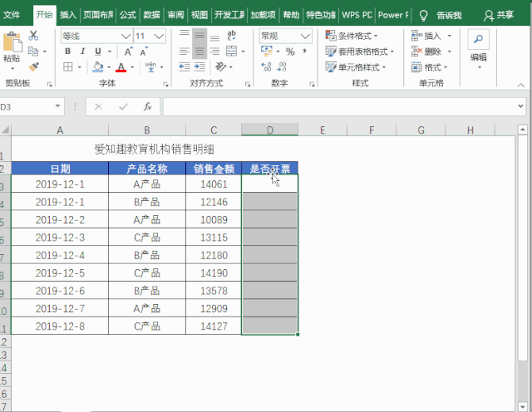Click the top align icon
The height and width of the screenshot is (412, 532).
point(185,35)
